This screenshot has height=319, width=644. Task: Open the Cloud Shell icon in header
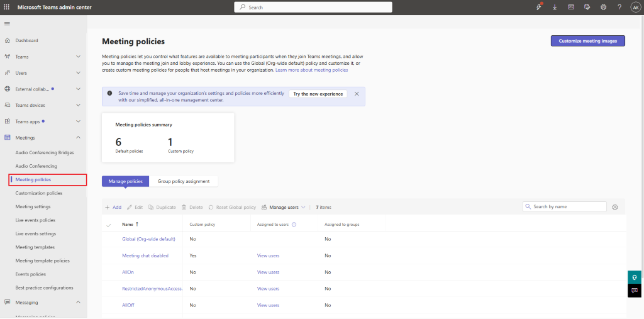tap(571, 8)
